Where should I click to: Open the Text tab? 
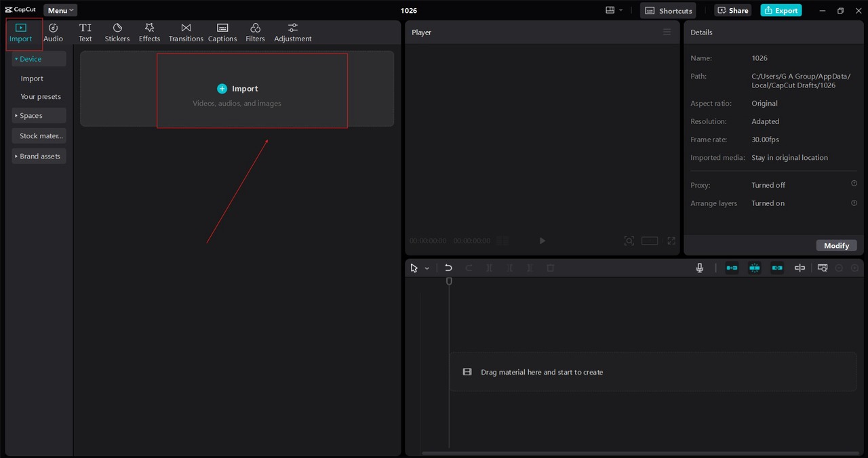point(85,33)
